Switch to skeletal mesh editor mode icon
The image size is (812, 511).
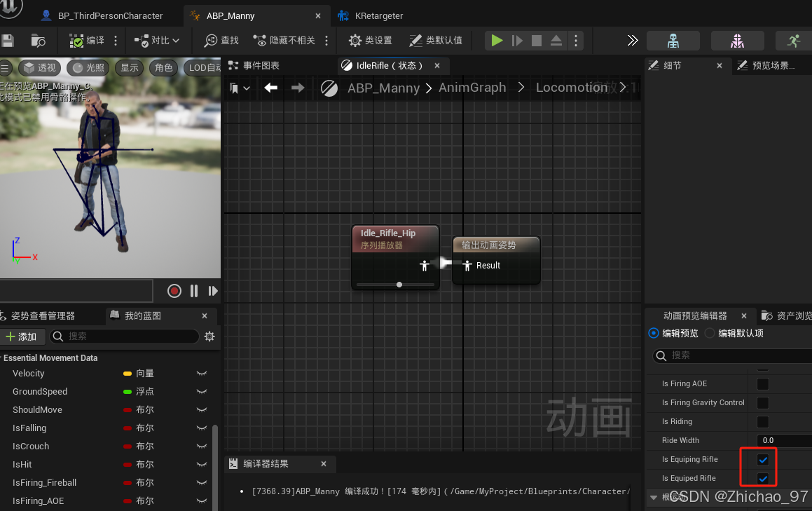738,41
